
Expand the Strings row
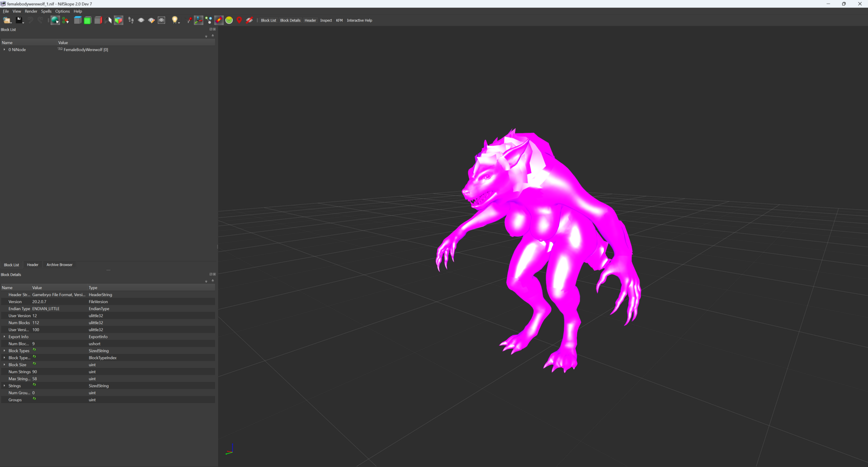[5, 386]
